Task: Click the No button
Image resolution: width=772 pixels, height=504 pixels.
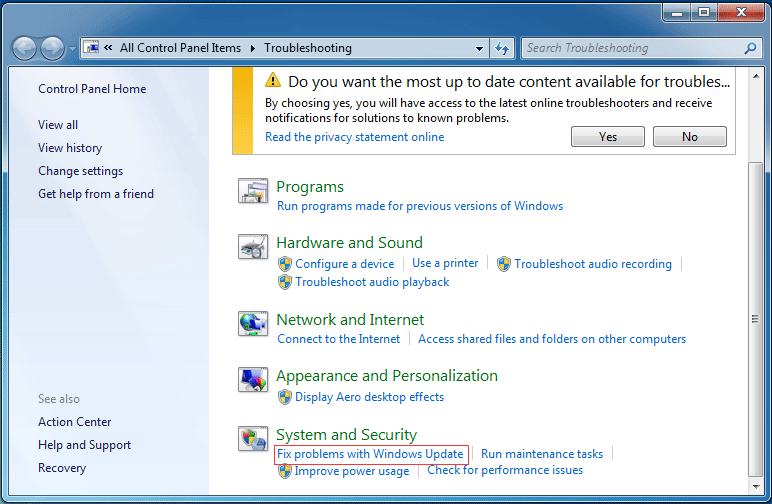Action: coord(689,136)
